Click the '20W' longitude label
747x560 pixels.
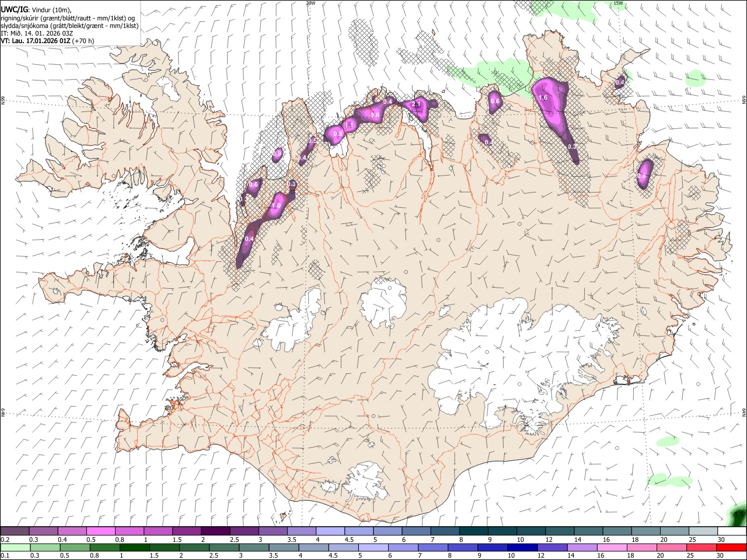(x=310, y=3)
